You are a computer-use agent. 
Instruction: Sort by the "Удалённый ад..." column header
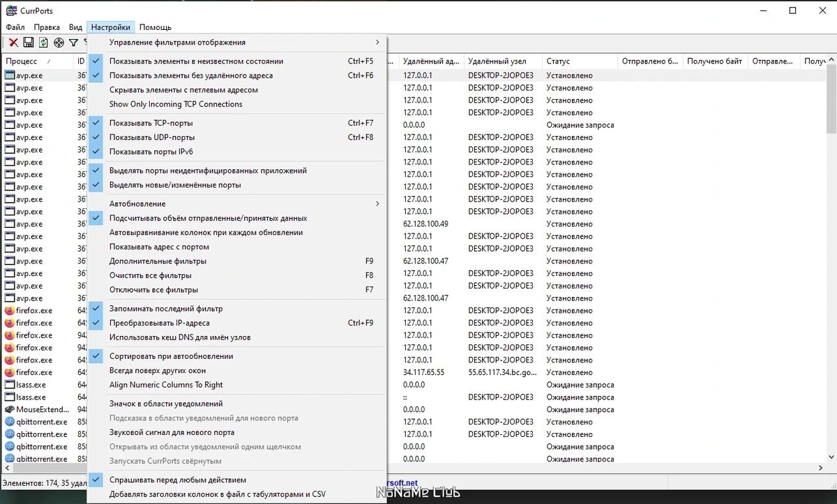point(432,61)
